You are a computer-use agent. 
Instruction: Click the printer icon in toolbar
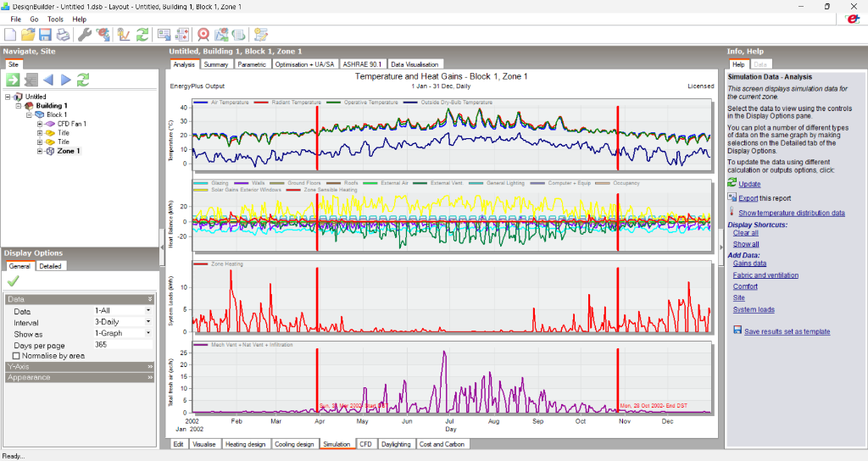pyautogui.click(x=63, y=34)
